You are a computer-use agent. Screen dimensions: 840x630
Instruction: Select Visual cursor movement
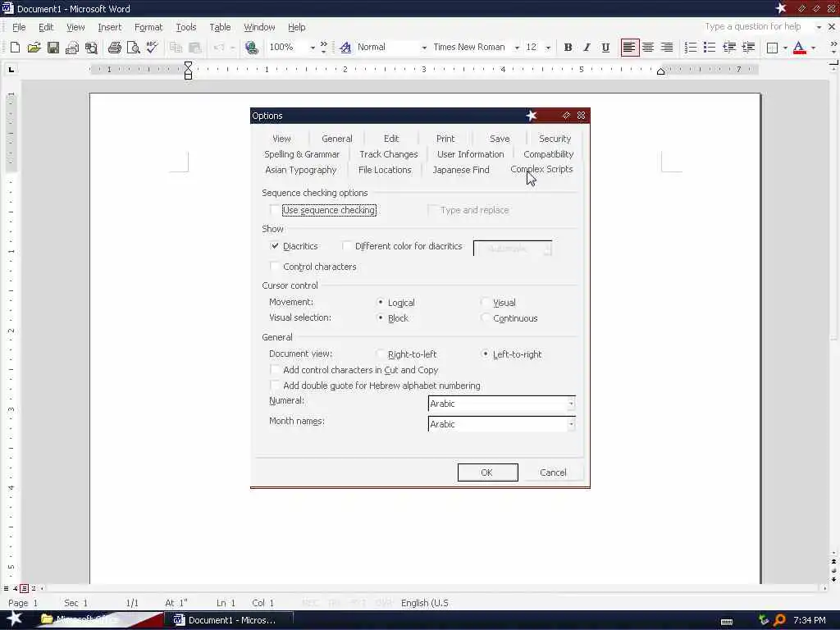pyautogui.click(x=486, y=302)
